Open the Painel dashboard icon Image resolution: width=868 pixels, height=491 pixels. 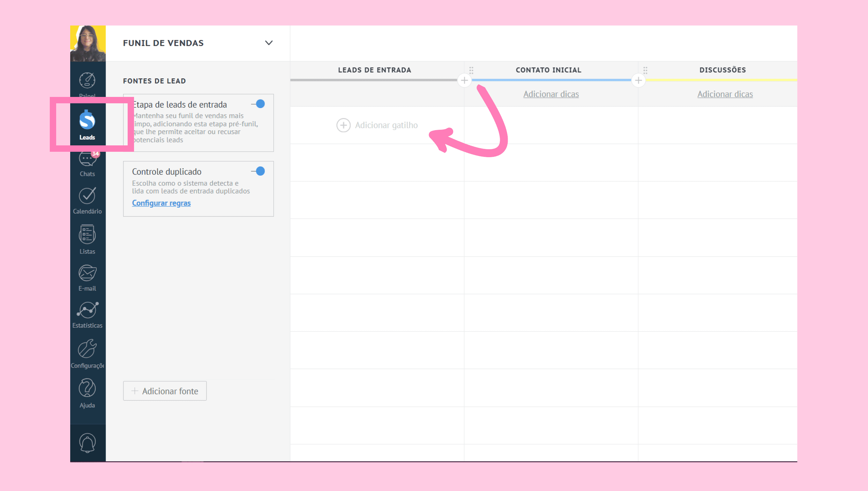(87, 81)
